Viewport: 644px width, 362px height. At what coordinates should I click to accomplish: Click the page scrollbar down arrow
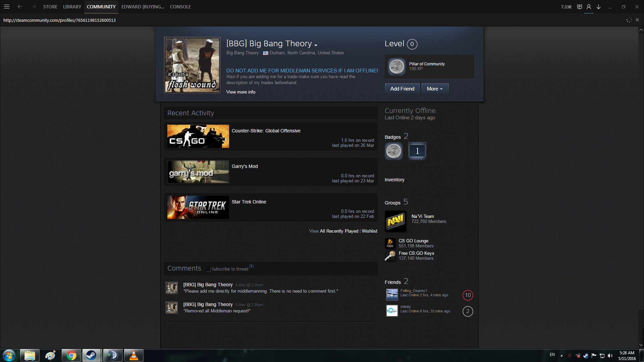(x=641, y=345)
